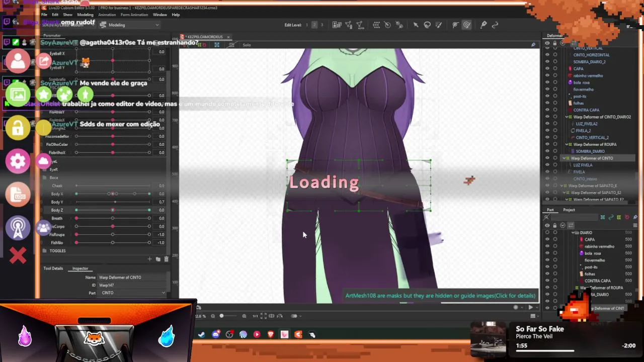Screen dimensions: 644x362
Task: Click the Breath parameter slider
Action: coord(113,218)
